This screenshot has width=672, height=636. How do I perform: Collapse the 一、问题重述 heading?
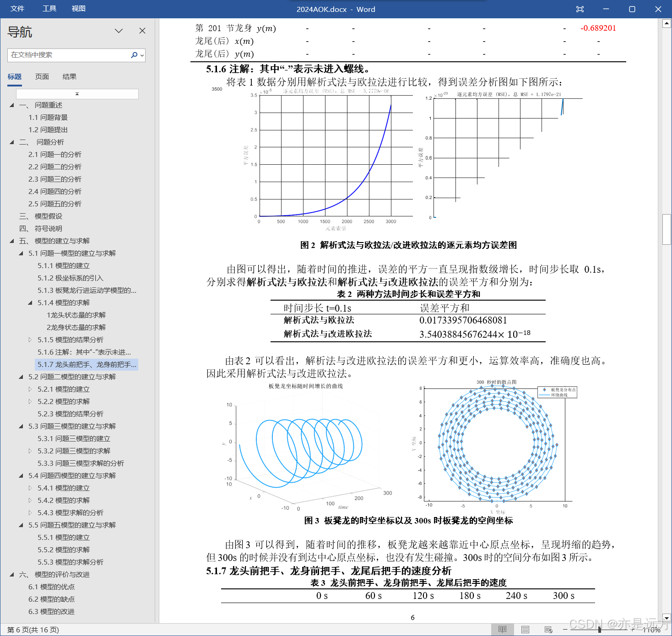[x=12, y=105]
